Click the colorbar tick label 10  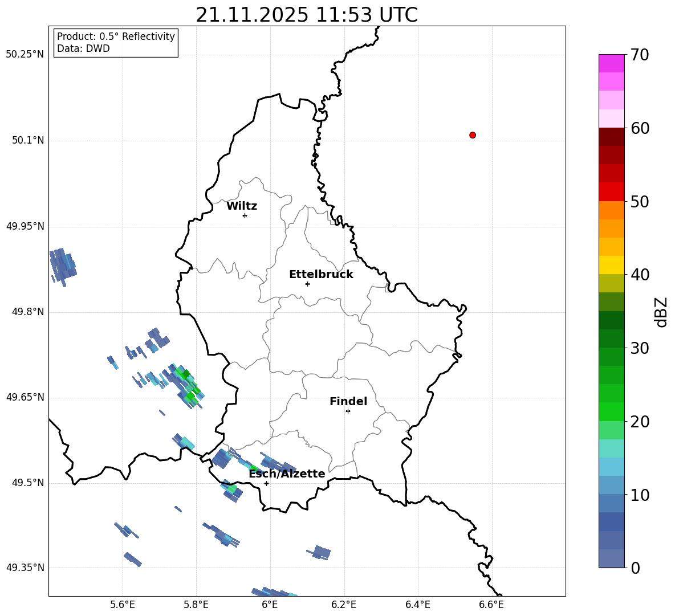[x=640, y=495]
